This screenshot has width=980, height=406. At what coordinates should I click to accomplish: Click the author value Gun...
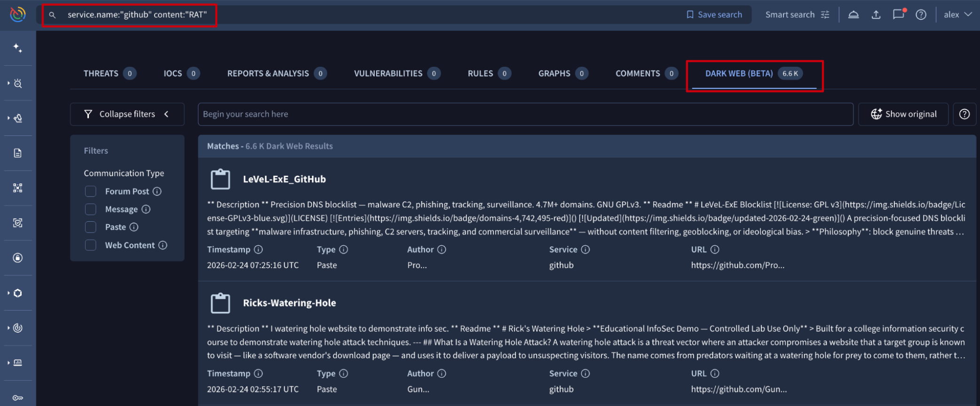tap(418, 389)
